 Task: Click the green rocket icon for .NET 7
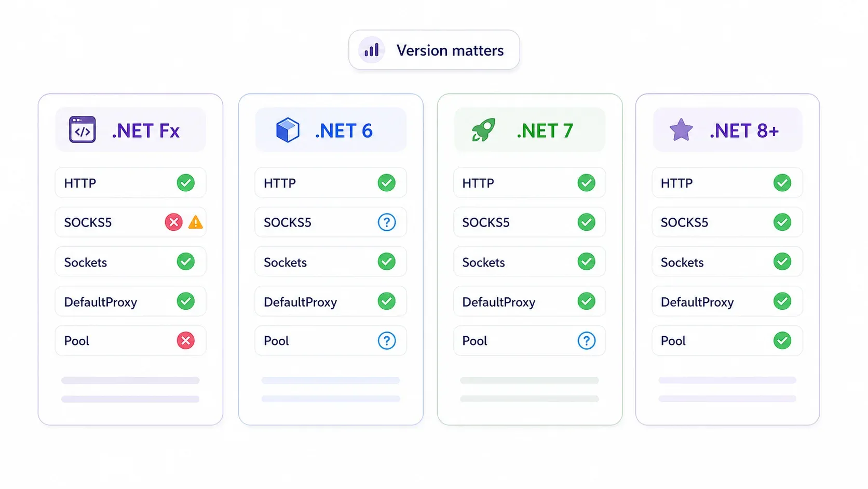[x=483, y=130]
